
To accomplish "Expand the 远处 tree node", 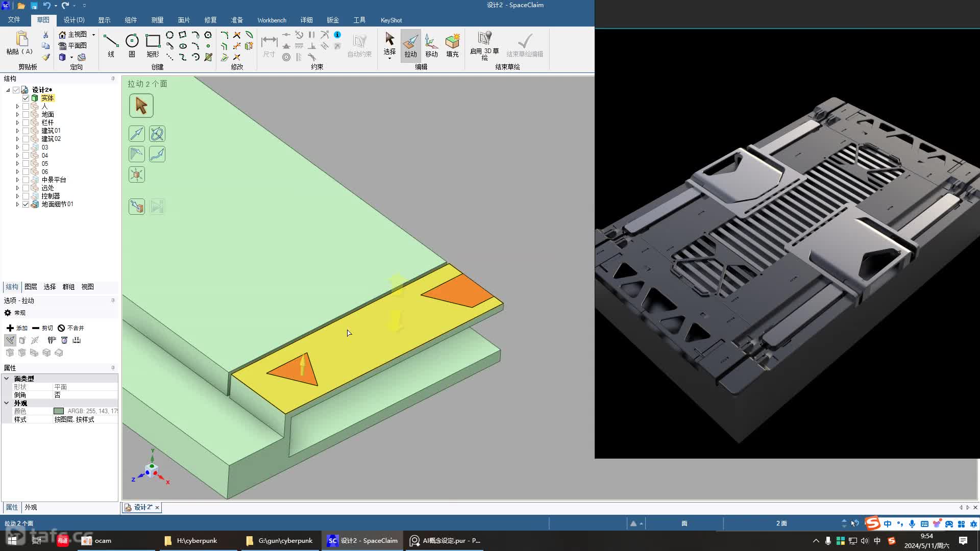I will tap(17, 188).
